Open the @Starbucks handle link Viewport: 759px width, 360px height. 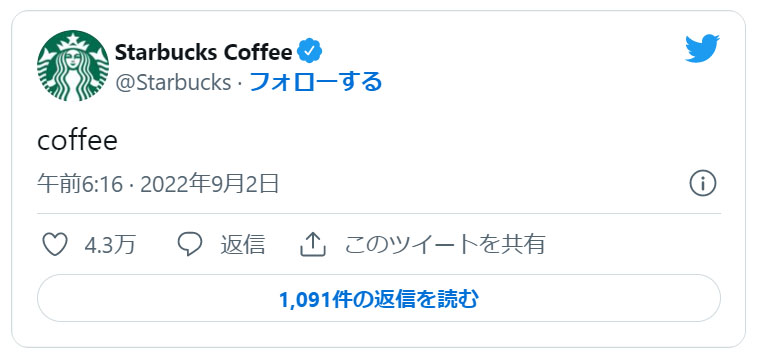coord(173,83)
